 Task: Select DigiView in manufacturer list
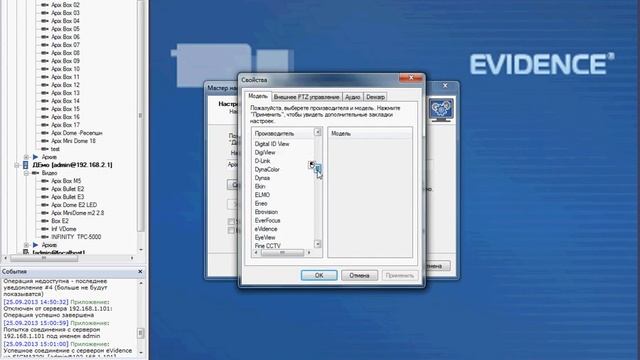[265, 153]
